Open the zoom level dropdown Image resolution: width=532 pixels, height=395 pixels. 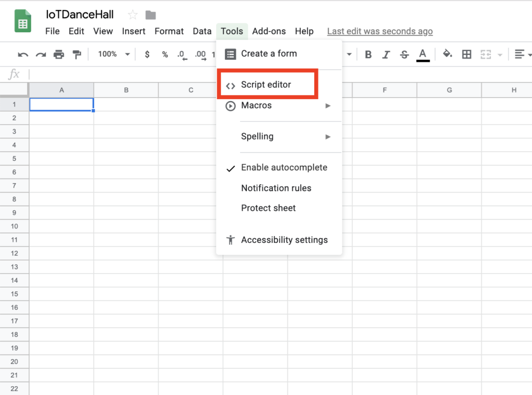112,54
